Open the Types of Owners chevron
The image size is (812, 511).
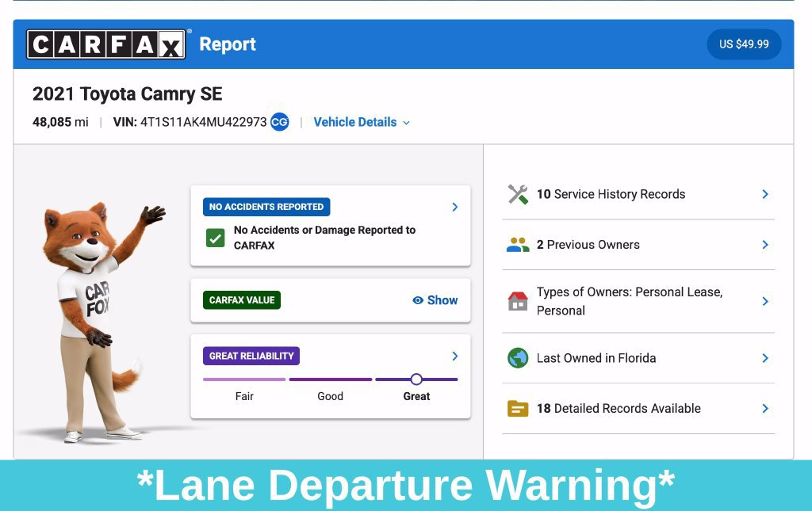point(765,301)
